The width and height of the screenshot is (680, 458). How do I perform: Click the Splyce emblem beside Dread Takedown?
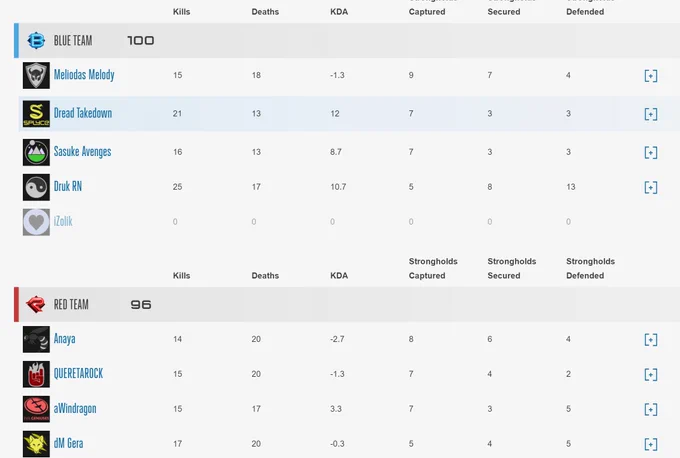36,114
